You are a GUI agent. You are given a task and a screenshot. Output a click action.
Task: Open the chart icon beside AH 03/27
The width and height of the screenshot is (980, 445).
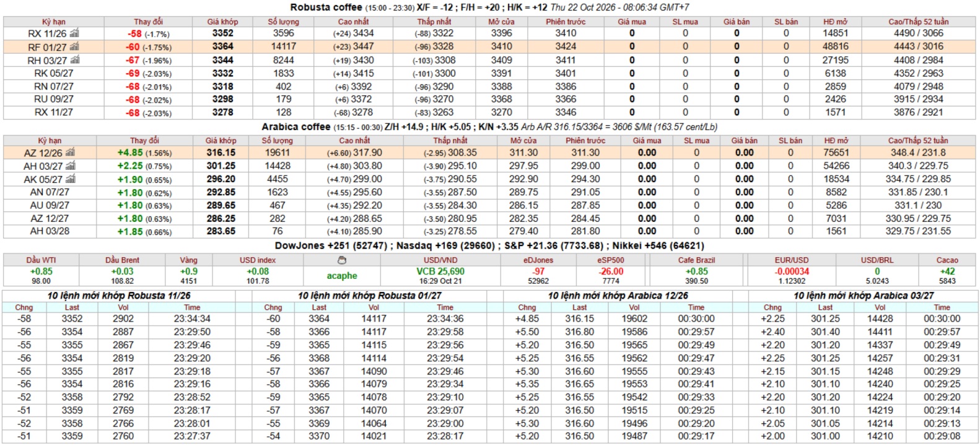coord(70,165)
